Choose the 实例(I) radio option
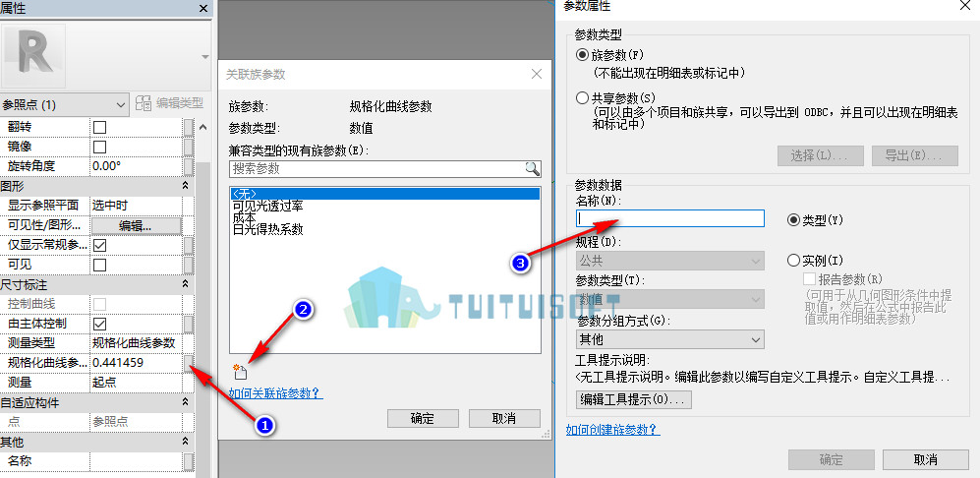Viewport: 980px width, 478px height. pyautogui.click(x=794, y=259)
